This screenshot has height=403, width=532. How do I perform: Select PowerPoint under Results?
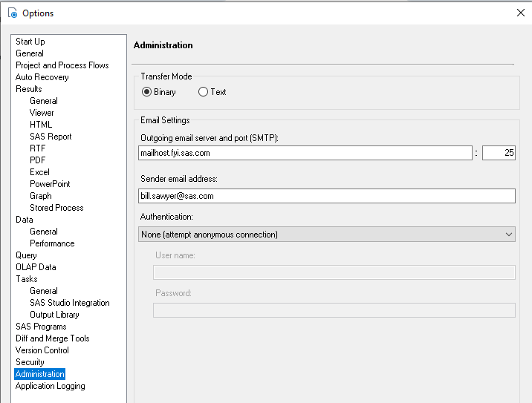click(x=51, y=184)
